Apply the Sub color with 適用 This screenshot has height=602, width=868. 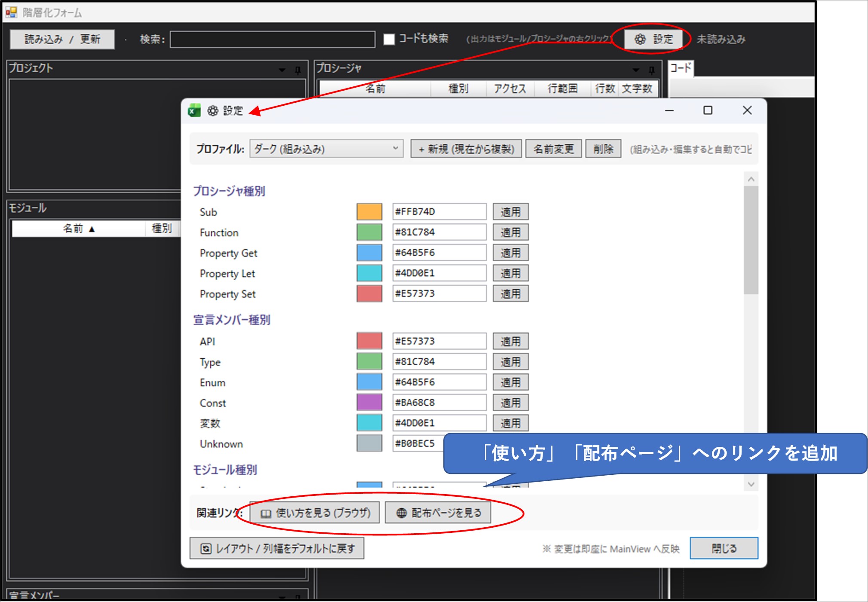511,212
